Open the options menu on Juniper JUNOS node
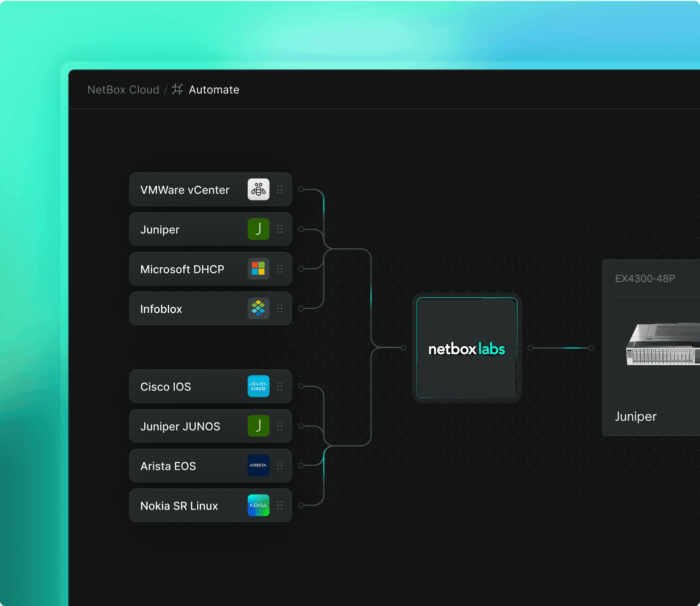Viewport: 700px width, 606px height. [280, 426]
